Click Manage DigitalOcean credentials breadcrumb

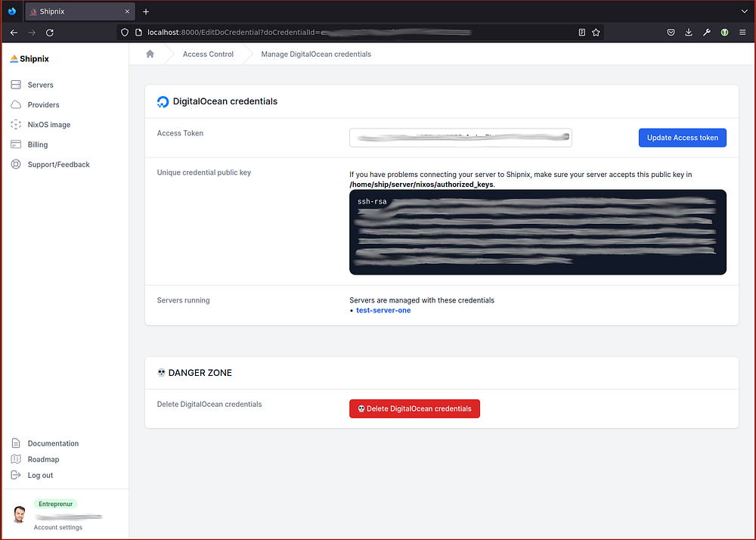click(316, 54)
